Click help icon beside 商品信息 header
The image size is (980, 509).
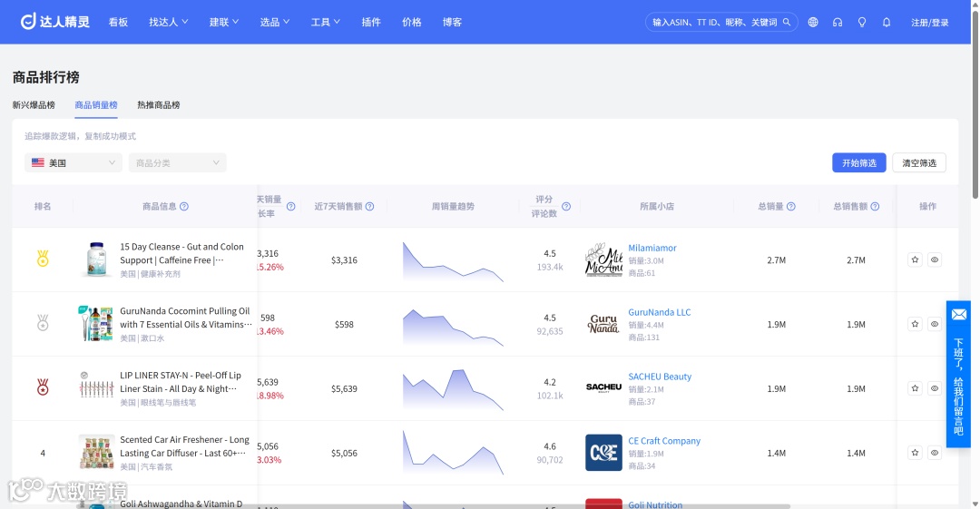[x=184, y=206]
